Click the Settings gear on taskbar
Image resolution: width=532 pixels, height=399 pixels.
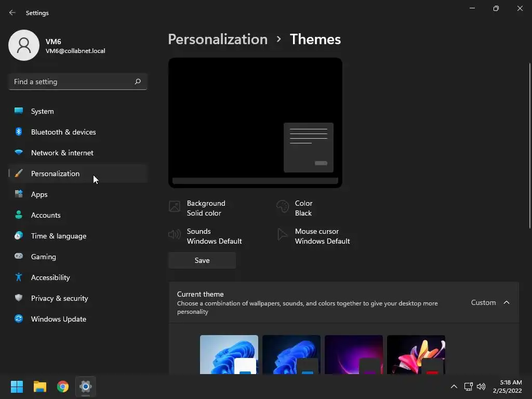coord(86,387)
